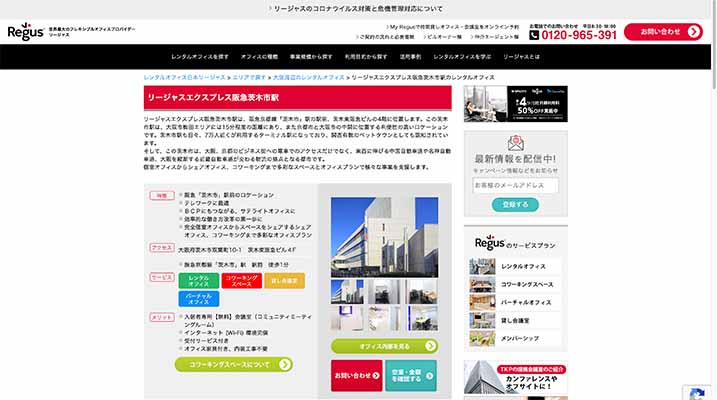Open レンタルオフィスを探す menu item
Viewport: 717px width, 400px height.
200,57
